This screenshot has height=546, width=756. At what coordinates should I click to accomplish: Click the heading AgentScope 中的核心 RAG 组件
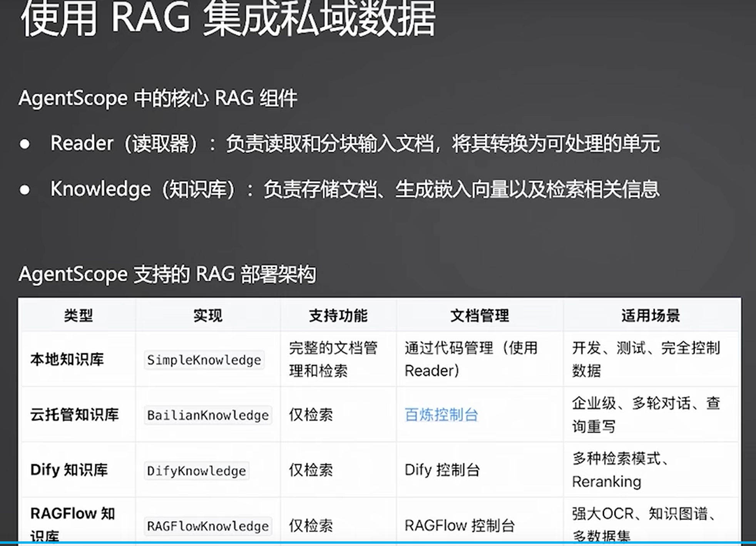(x=158, y=98)
